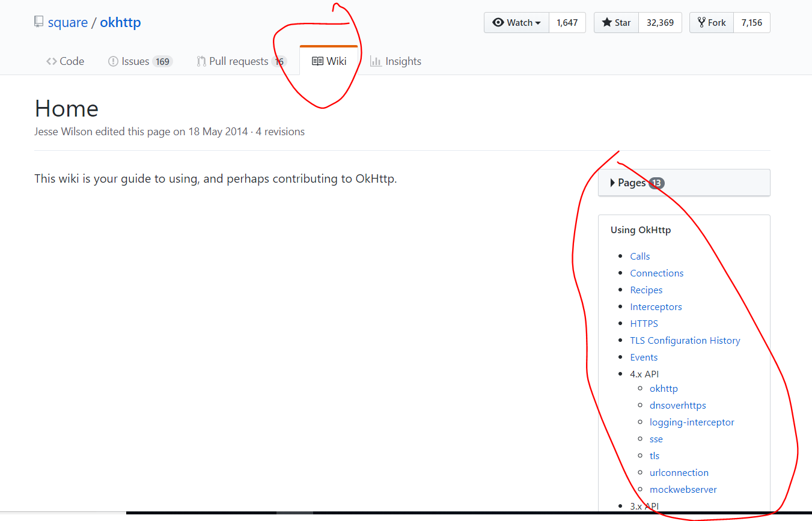Open the Calls wiki page
812x521 pixels.
(640, 256)
